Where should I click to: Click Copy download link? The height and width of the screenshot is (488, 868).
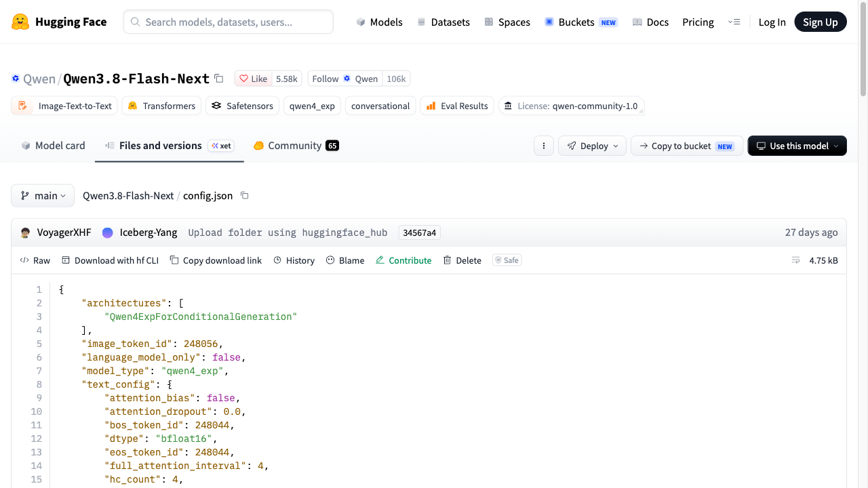pos(216,260)
